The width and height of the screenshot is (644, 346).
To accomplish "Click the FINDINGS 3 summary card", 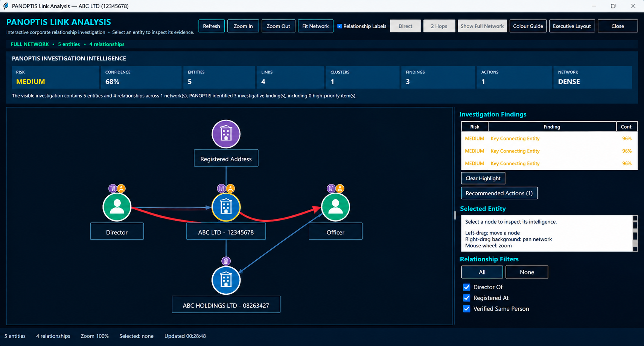I will coord(438,78).
